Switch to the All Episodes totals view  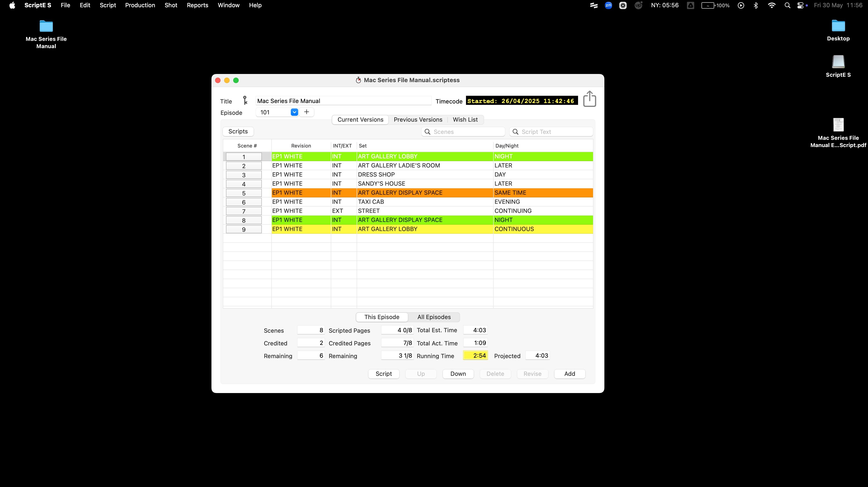pos(434,317)
